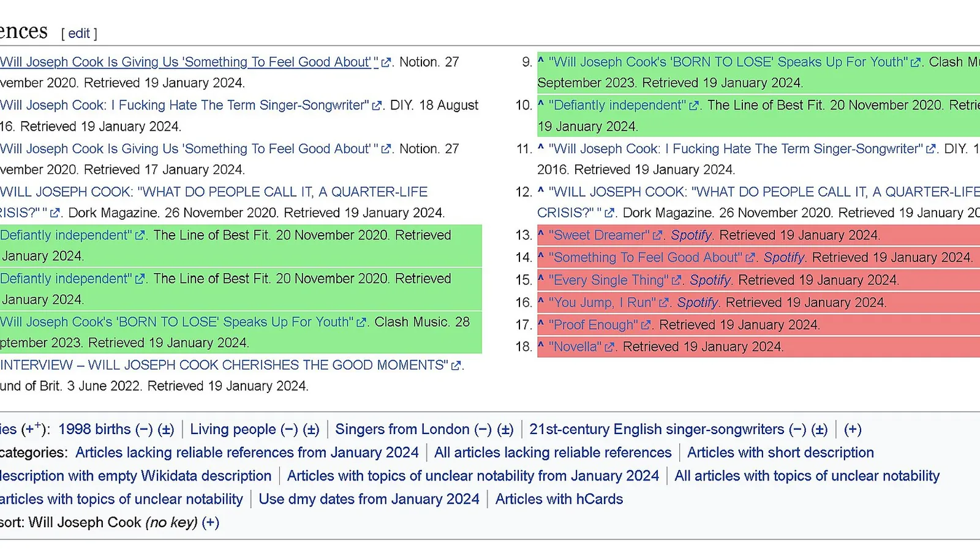The width and height of the screenshot is (980, 551).
Task: Open the "Living people" category page
Action: pos(233,429)
